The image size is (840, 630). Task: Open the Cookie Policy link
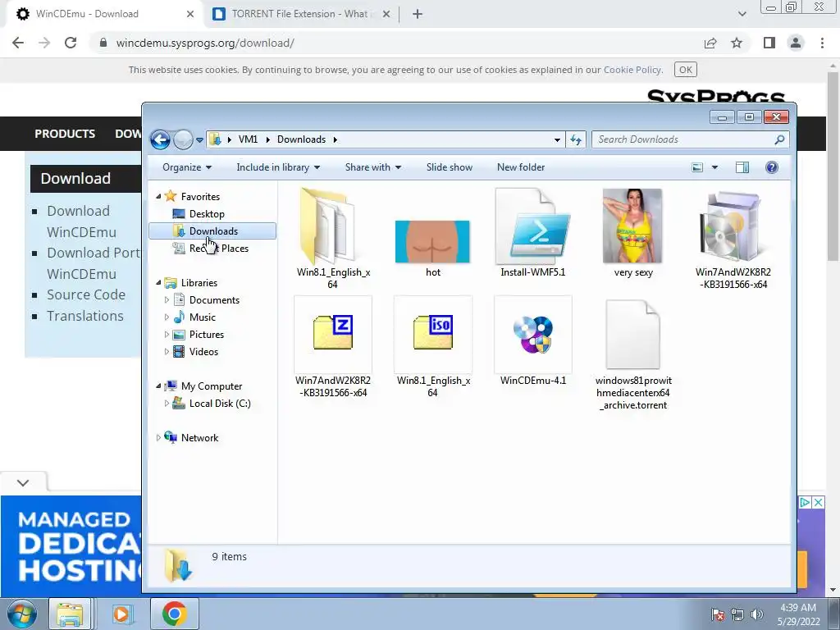tap(632, 70)
